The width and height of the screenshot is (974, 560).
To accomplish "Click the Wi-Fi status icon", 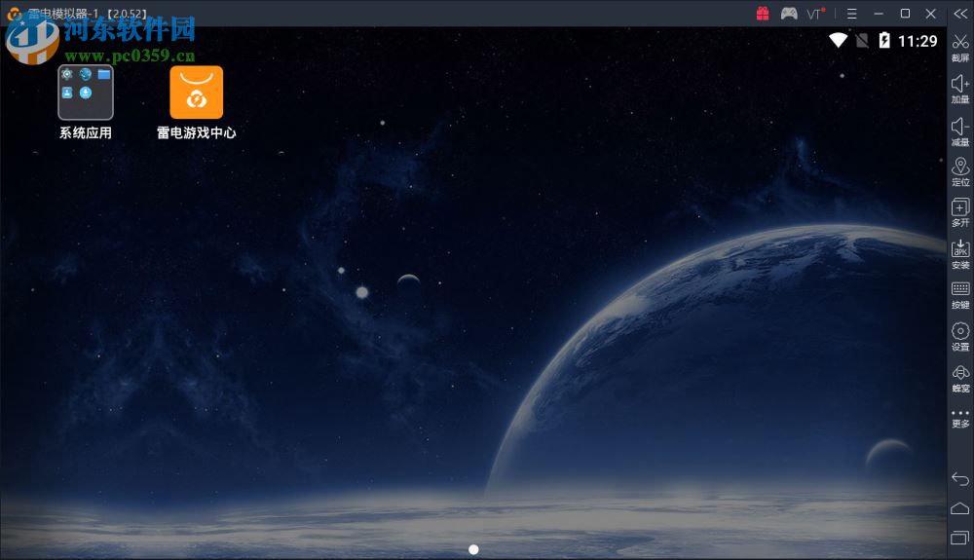I will pyautogui.click(x=838, y=40).
